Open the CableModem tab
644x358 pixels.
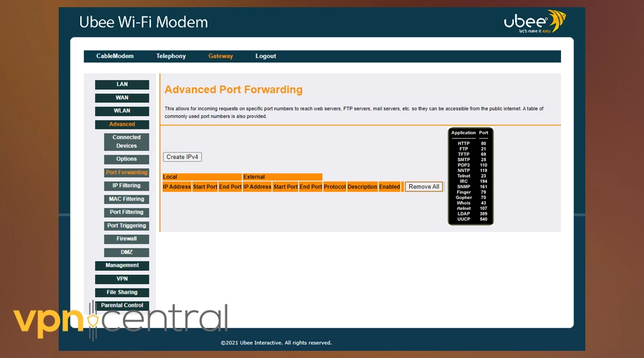pos(114,56)
